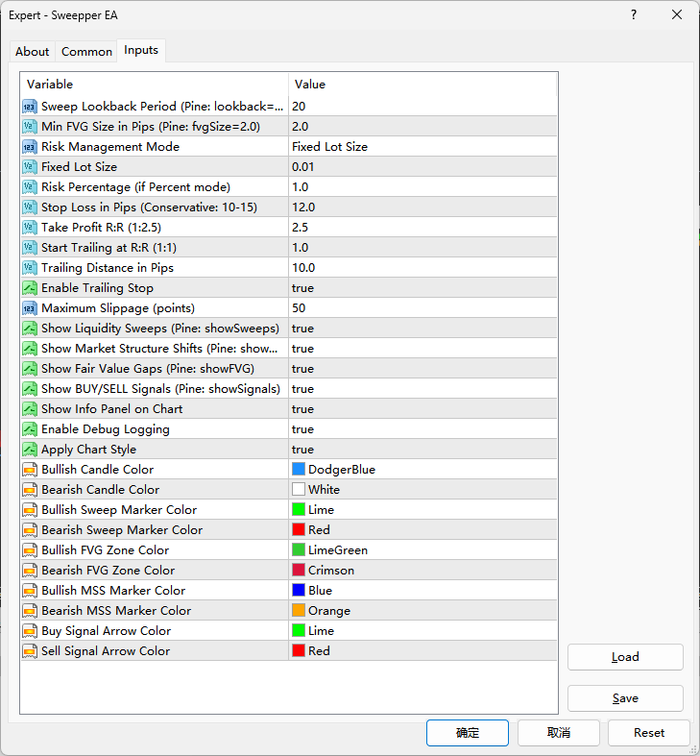Edit the Maximum Slippage value 50
700x756 pixels.
coord(422,308)
